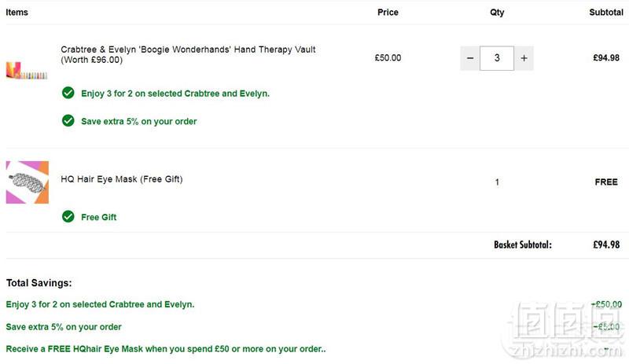Increase quantity with the plus button

tap(524, 58)
